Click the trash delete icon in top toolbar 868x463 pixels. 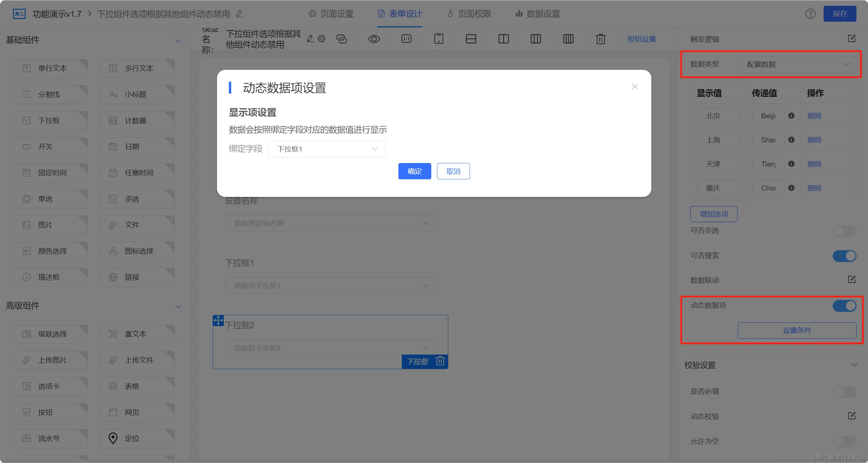point(600,39)
